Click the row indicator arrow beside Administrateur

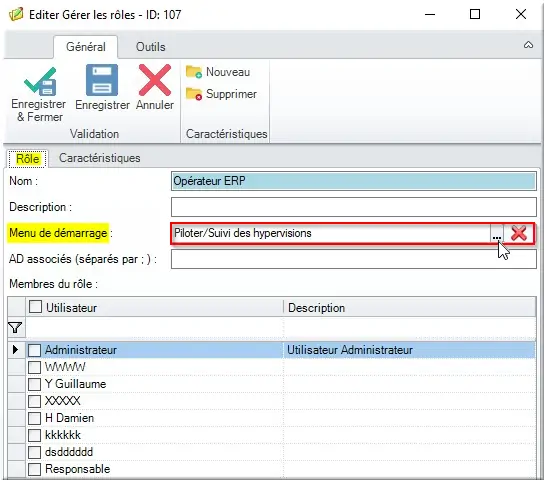tap(15, 349)
